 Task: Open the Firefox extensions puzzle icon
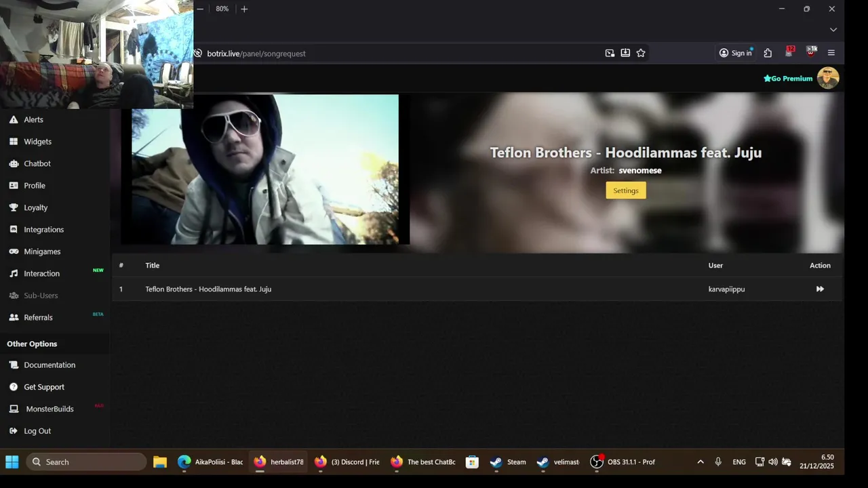coord(768,53)
